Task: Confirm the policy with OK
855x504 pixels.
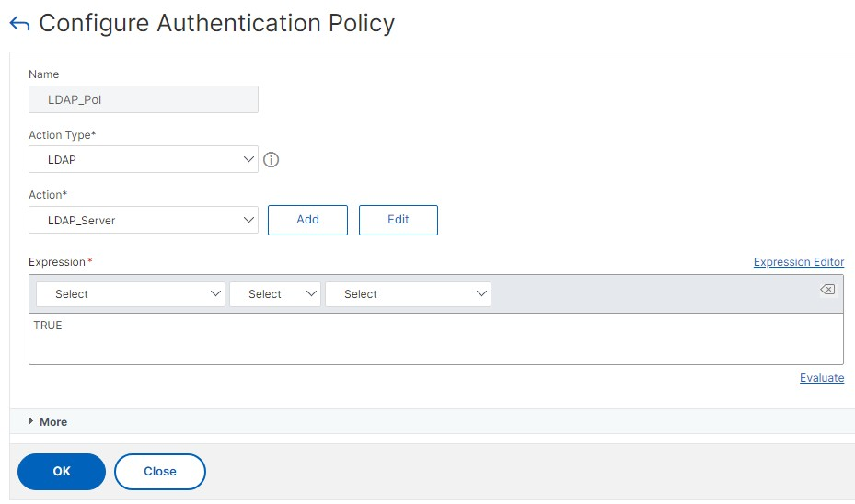Action: click(62, 472)
